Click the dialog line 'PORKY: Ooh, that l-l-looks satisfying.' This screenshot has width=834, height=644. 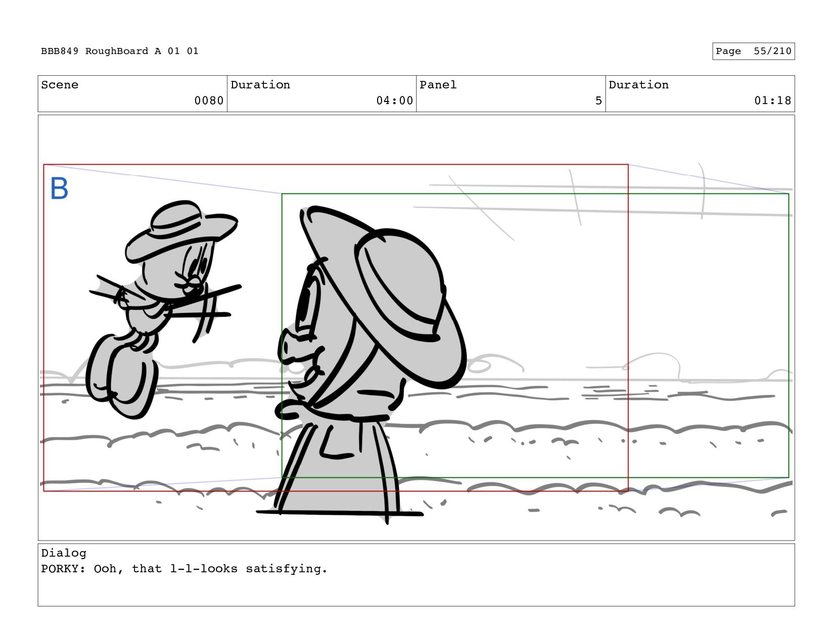[x=184, y=569]
